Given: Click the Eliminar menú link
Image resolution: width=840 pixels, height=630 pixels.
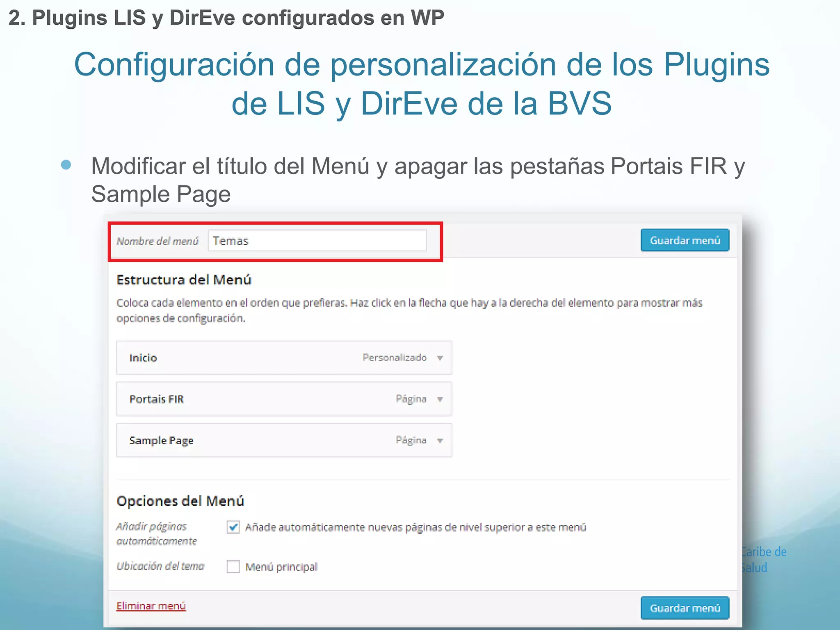Looking at the screenshot, I should [x=151, y=606].
